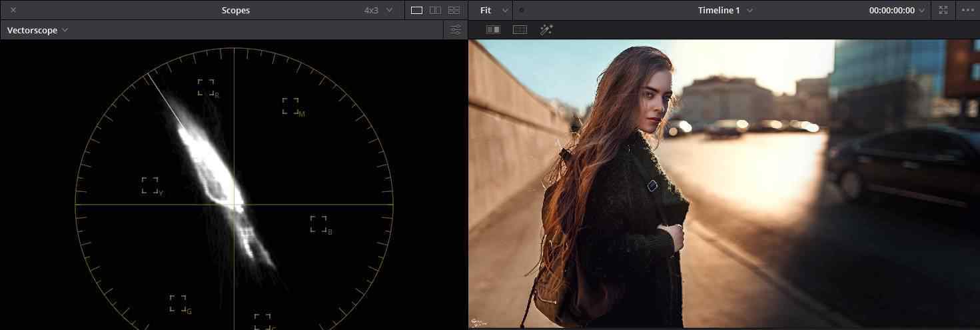The width and height of the screenshot is (980, 330).
Task: Close the Scopes panel
Action: 13,10
